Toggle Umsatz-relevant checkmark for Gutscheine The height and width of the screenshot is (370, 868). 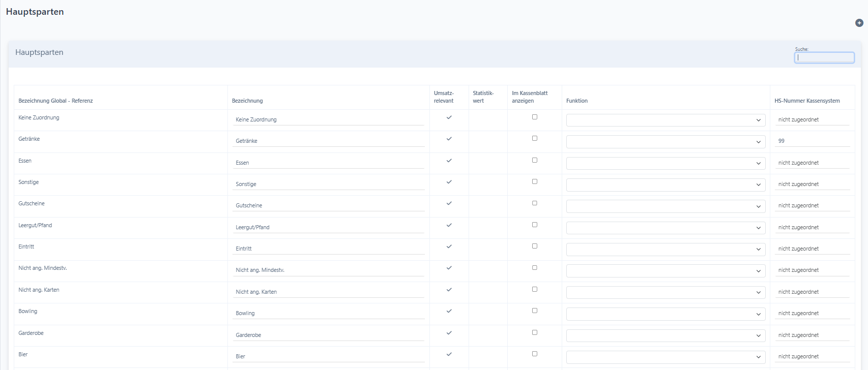(x=449, y=203)
